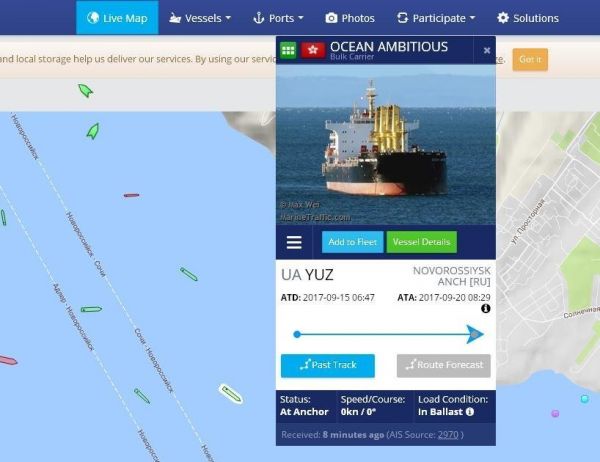
Task: Click the Past Track button
Action: click(328, 366)
